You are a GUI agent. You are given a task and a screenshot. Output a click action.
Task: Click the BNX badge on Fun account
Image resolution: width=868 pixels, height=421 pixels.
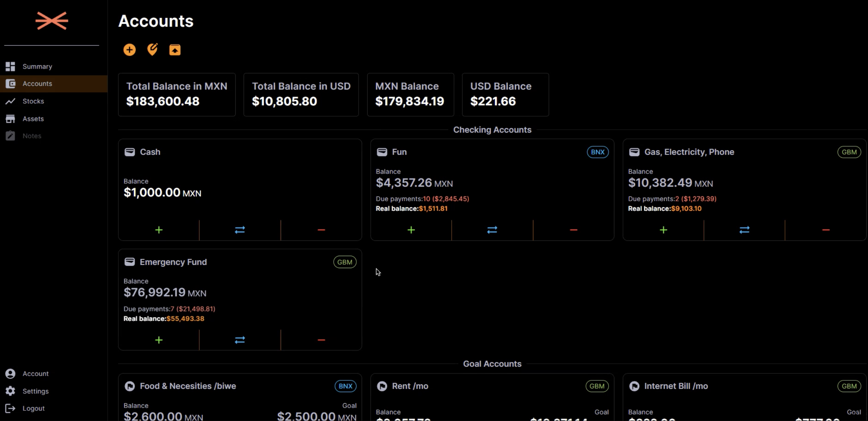point(597,152)
